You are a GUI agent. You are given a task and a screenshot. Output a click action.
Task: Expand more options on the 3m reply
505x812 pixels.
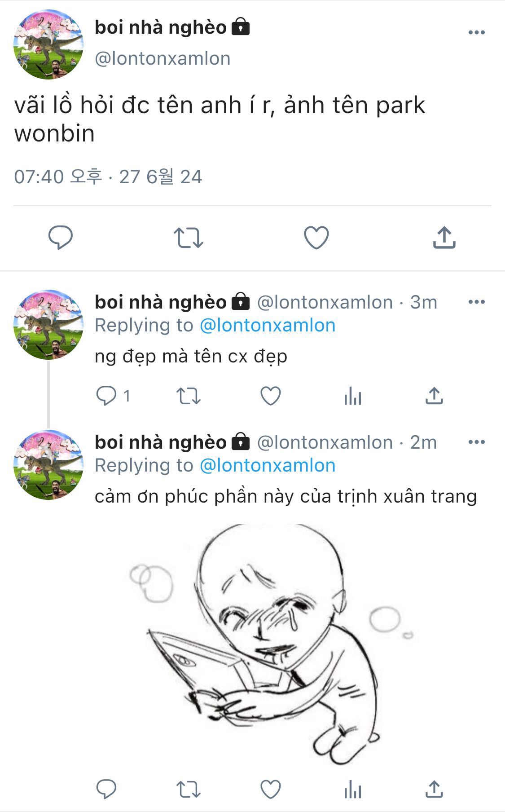476,302
